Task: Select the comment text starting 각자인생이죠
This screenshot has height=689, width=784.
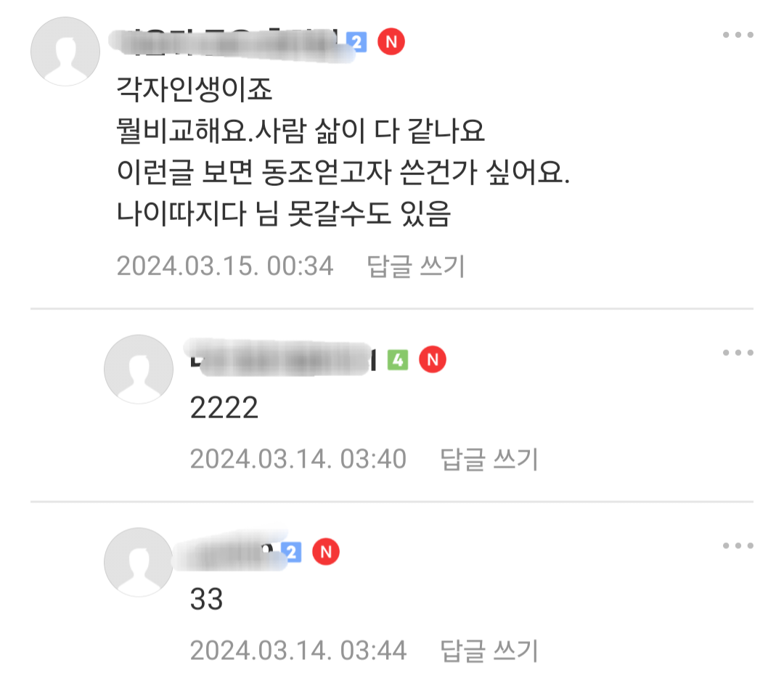Action: (343, 152)
